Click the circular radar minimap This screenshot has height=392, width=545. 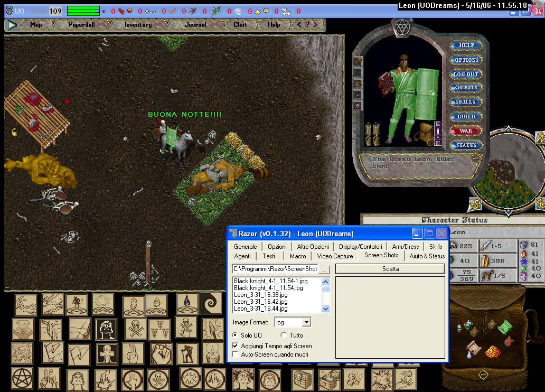pyautogui.click(x=509, y=171)
